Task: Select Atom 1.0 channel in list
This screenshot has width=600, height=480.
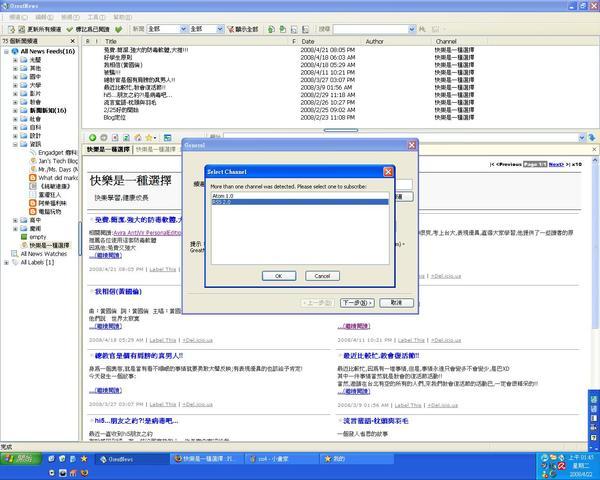Action: [x=300, y=196]
